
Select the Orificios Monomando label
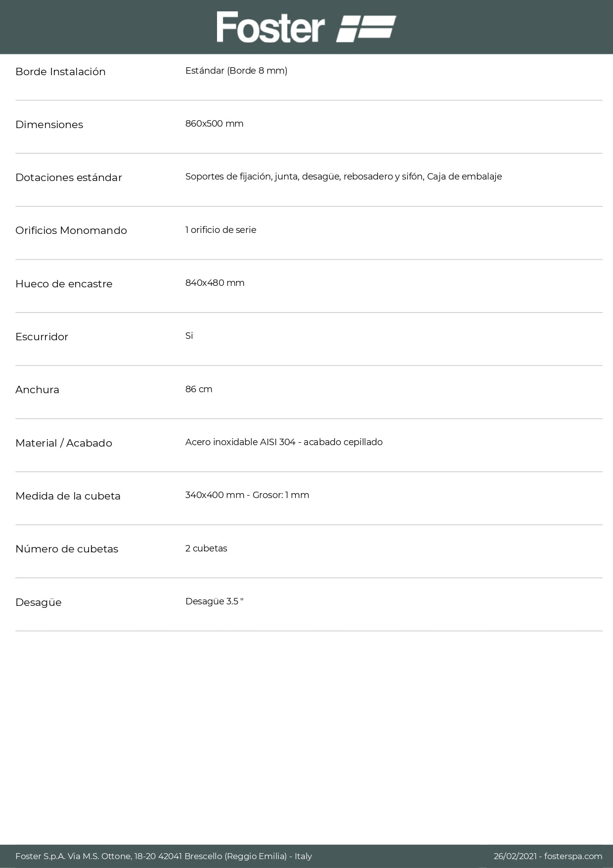(71, 230)
